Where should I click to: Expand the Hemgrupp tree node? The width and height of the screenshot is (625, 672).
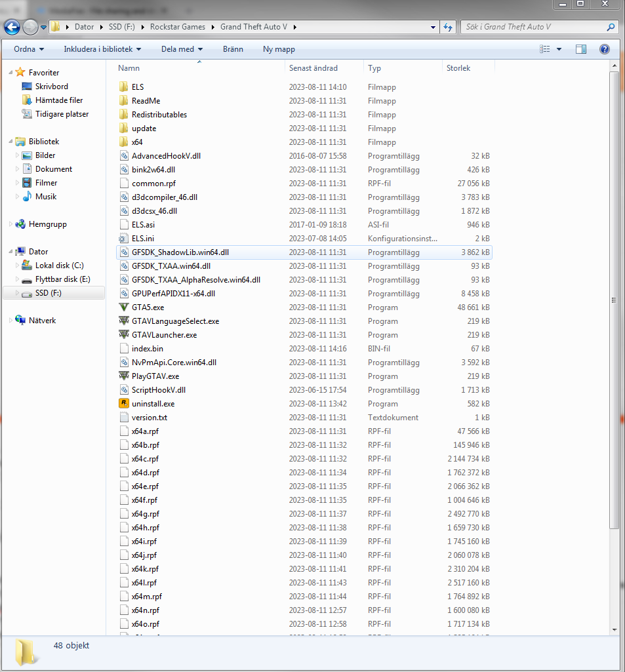tap(10, 224)
